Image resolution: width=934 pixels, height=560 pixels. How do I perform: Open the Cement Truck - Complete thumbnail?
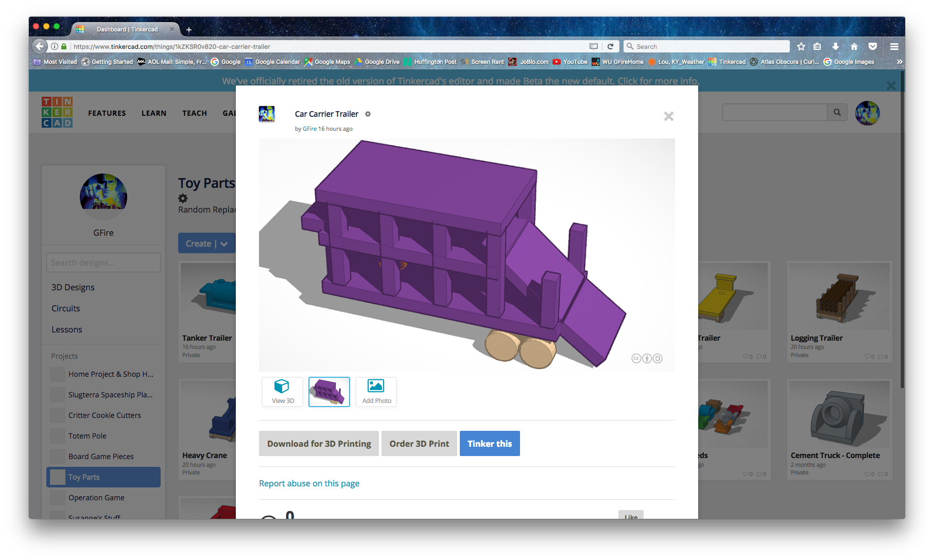[x=839, y=414]
